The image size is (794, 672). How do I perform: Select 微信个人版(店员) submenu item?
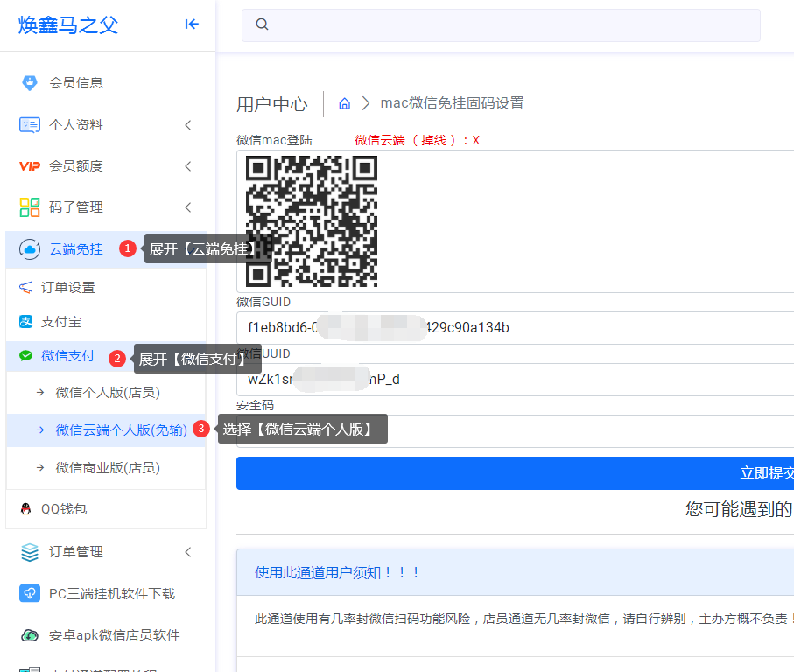[108, 393]
